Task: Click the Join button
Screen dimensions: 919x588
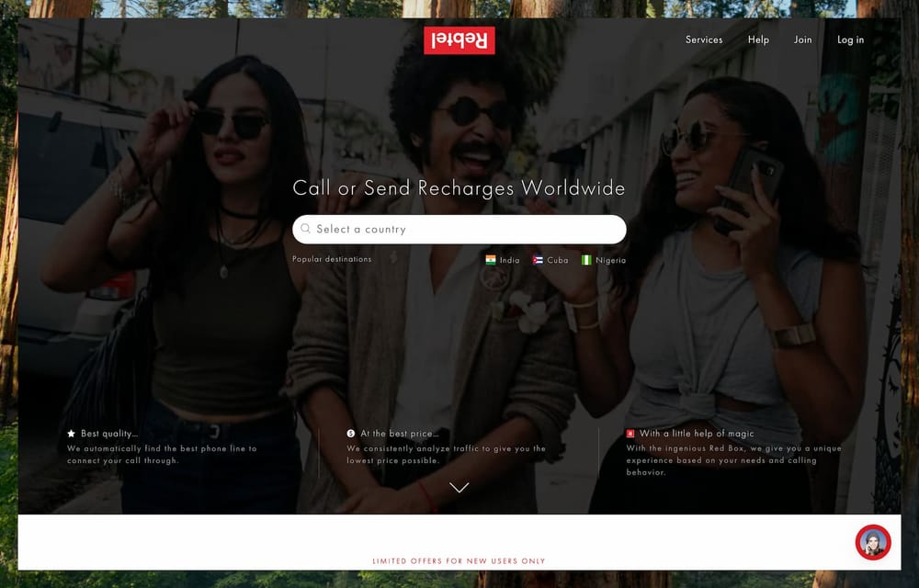Action: pyautogui.click(x=802, y=40)
